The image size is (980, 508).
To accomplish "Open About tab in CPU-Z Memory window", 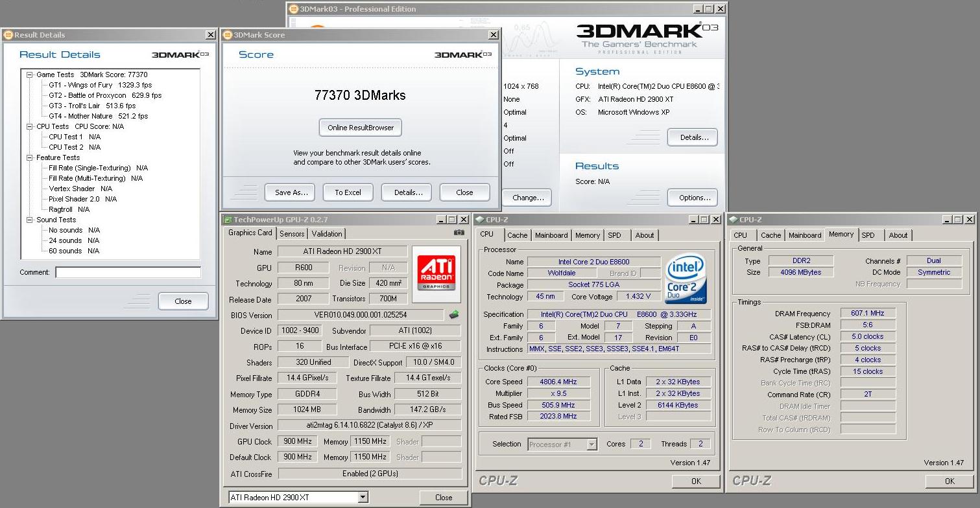I will 898,235.
